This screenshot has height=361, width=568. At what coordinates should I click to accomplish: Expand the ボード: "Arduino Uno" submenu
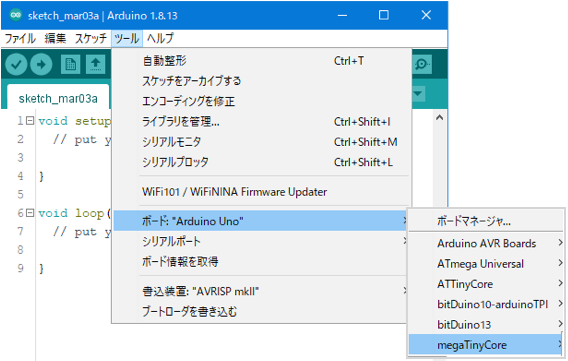[x=260, y=221]
